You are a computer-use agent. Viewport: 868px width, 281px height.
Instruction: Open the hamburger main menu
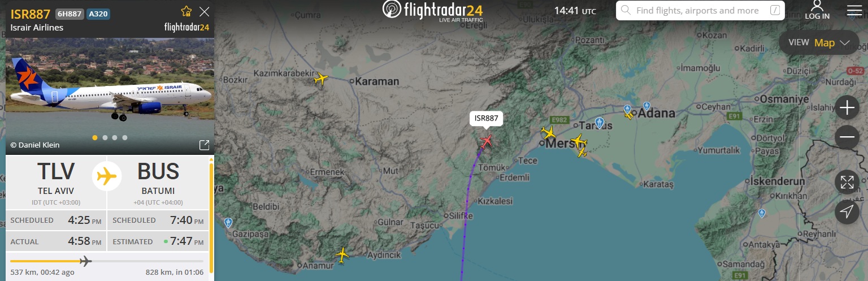point(854,10)
